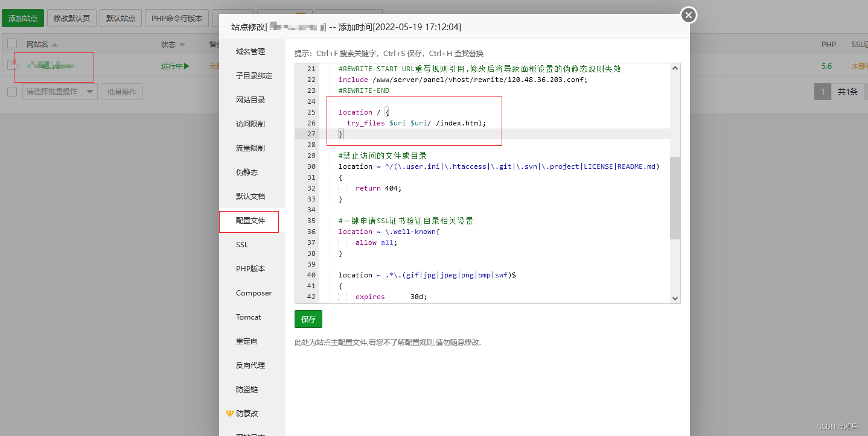
Task: Open SSL sidebar tab
Action: point(242,245)
